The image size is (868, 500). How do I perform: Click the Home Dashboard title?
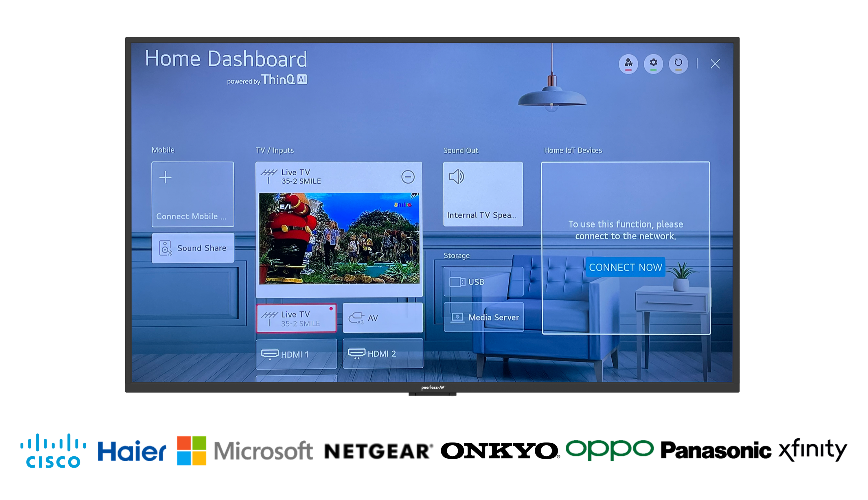[226, 59]
